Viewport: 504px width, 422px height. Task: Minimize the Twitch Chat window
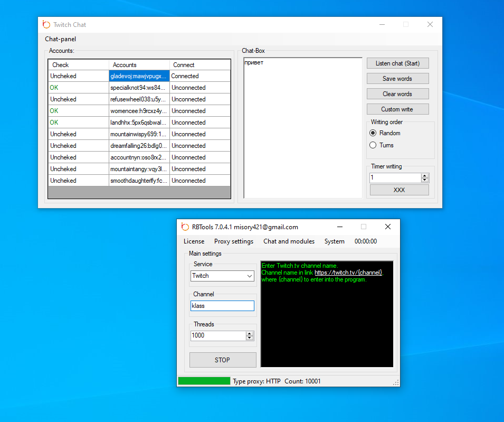382,24
